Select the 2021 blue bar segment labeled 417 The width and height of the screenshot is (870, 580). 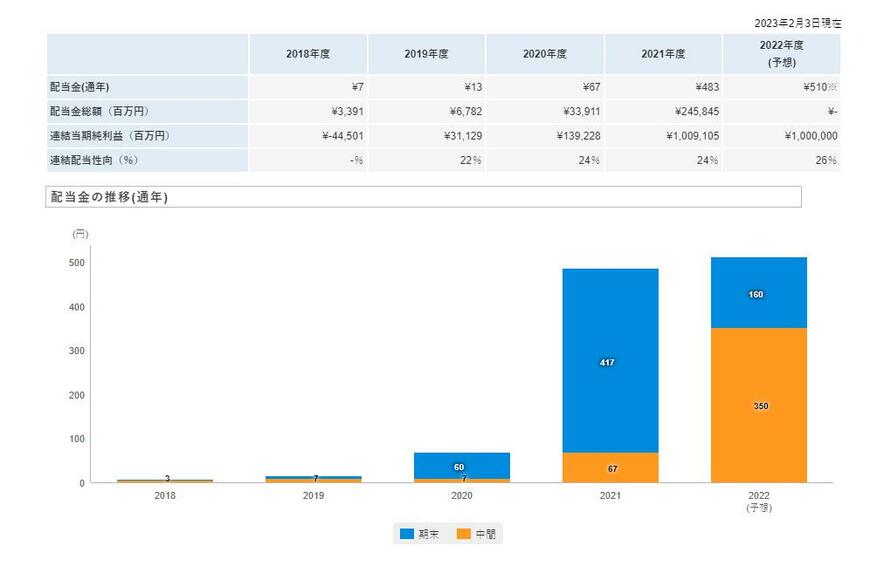[610, 361]
